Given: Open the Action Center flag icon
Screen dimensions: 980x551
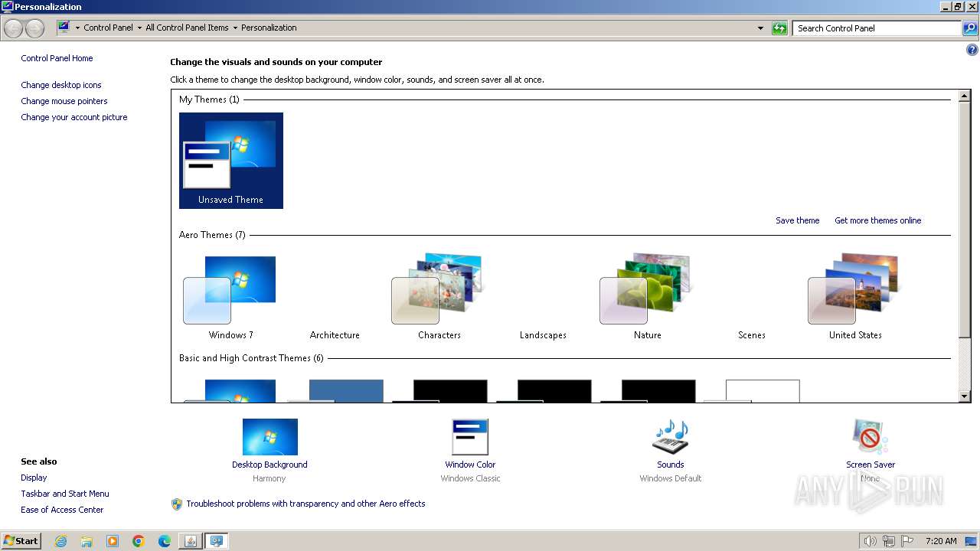Looking at the screenshot, I should point(908,541).
